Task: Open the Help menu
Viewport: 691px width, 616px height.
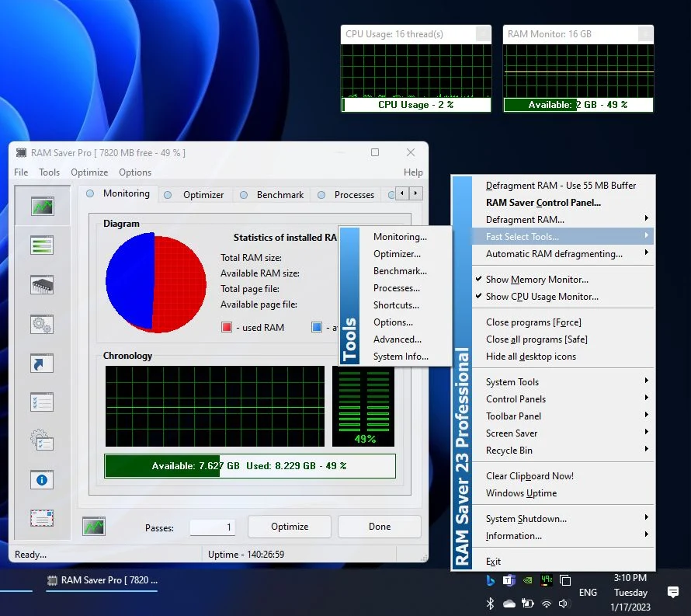Action: click(x=413, y=172)
